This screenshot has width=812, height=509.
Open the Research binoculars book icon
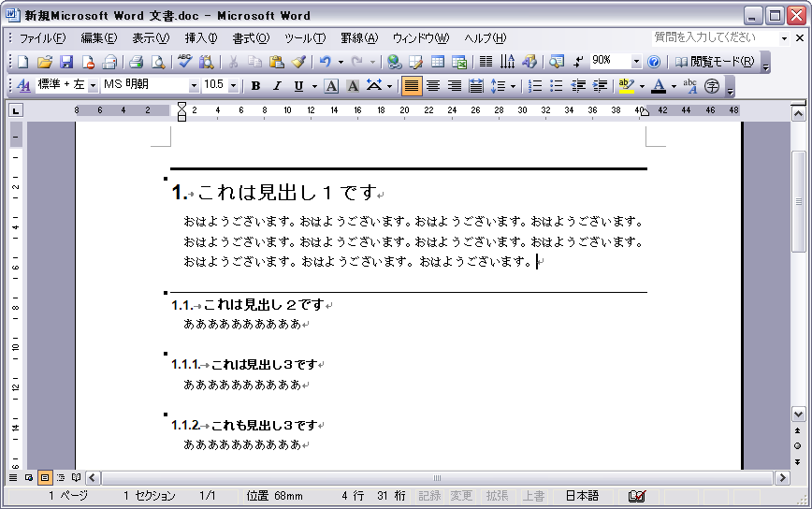pyautogui.click(x=206, y=62)
